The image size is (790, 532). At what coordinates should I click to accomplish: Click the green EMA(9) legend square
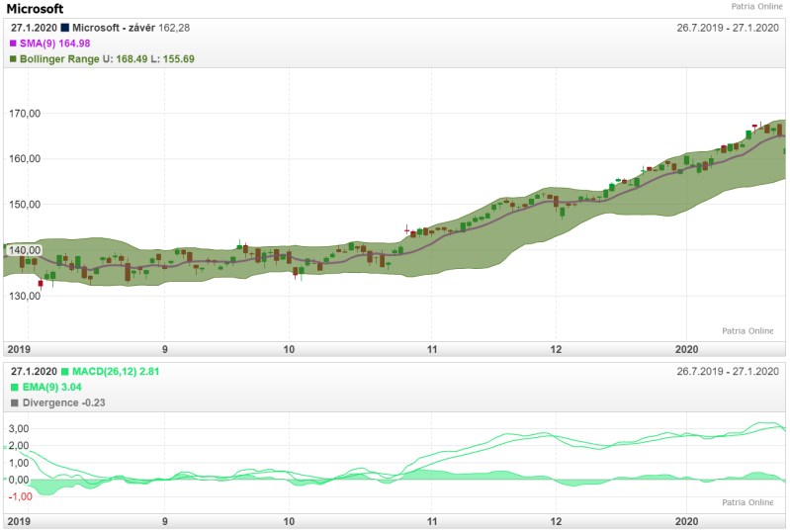(14, 387)
